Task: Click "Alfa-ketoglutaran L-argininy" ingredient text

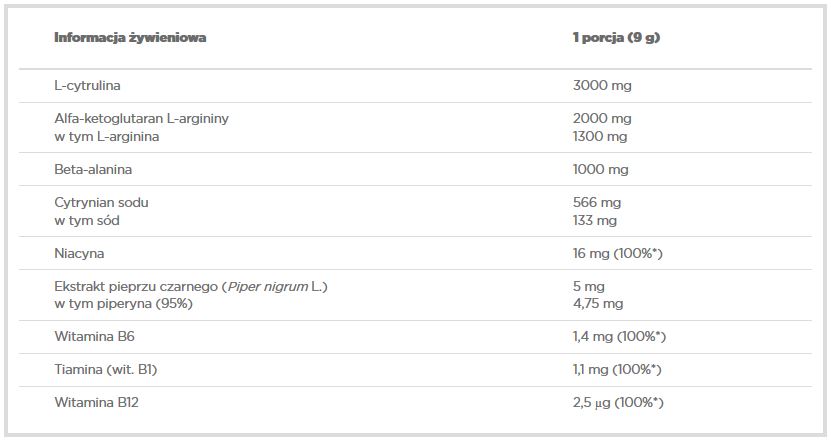Action: (141, 118)
